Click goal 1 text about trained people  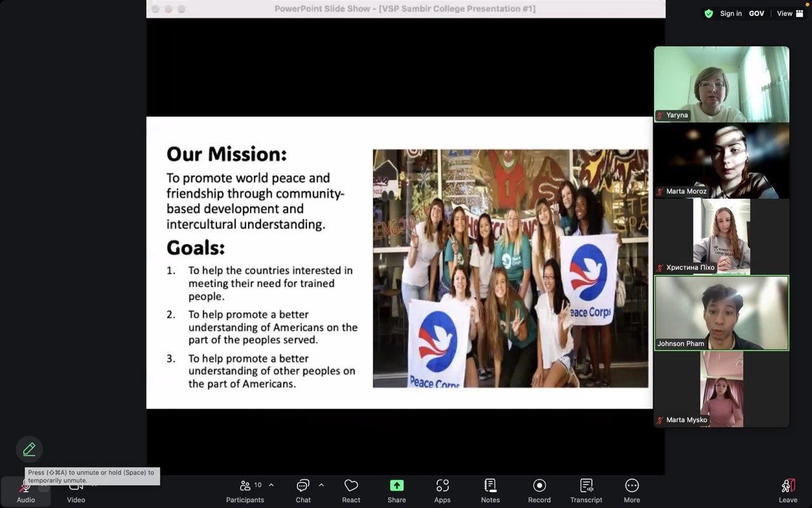click(270, 283)
